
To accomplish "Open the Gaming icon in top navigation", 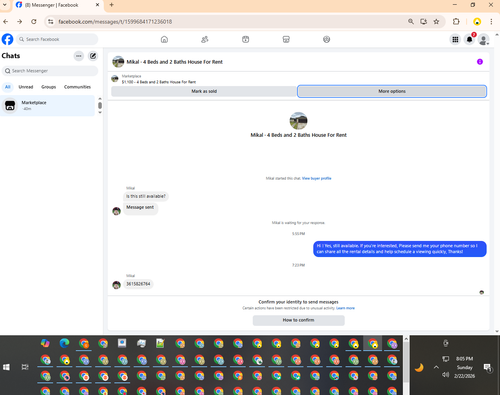I will tap(326, 39).
